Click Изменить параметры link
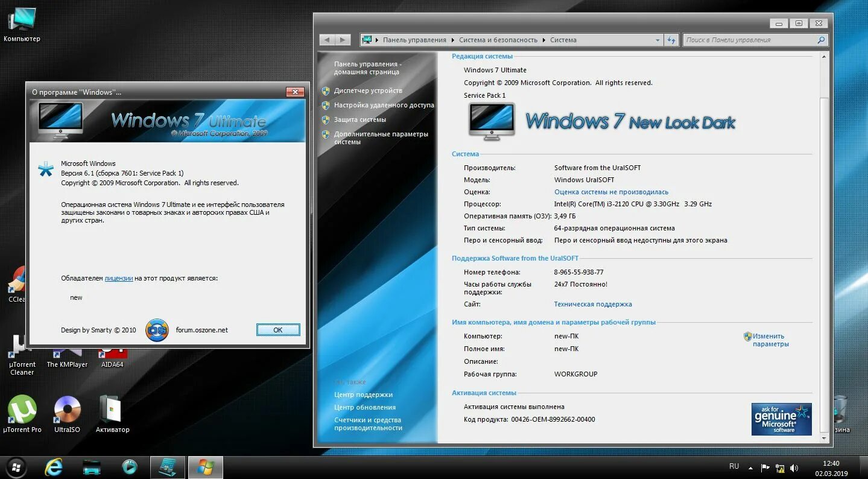The image size is (868, 479). tap(770, 340)
